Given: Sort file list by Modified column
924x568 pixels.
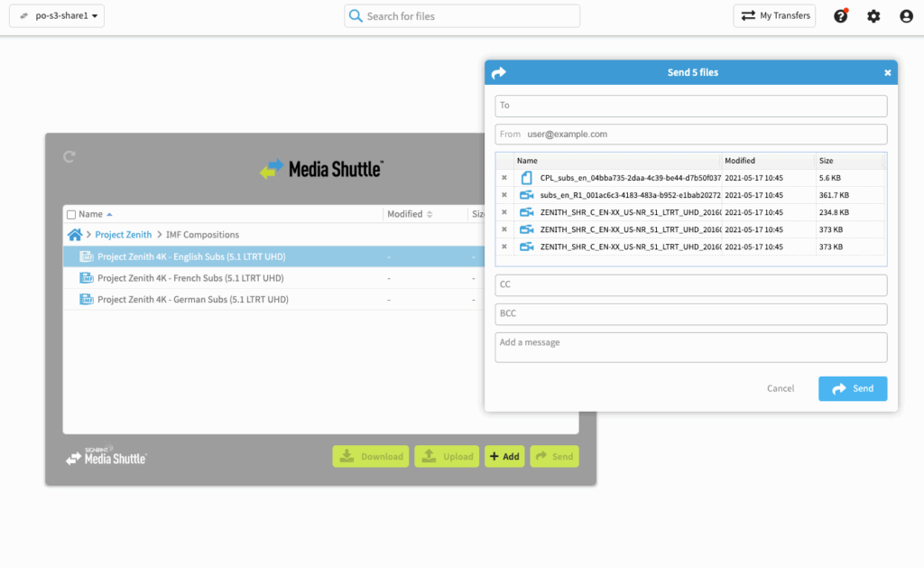Looking at the screenshot, I should click(x=409, y=215).
